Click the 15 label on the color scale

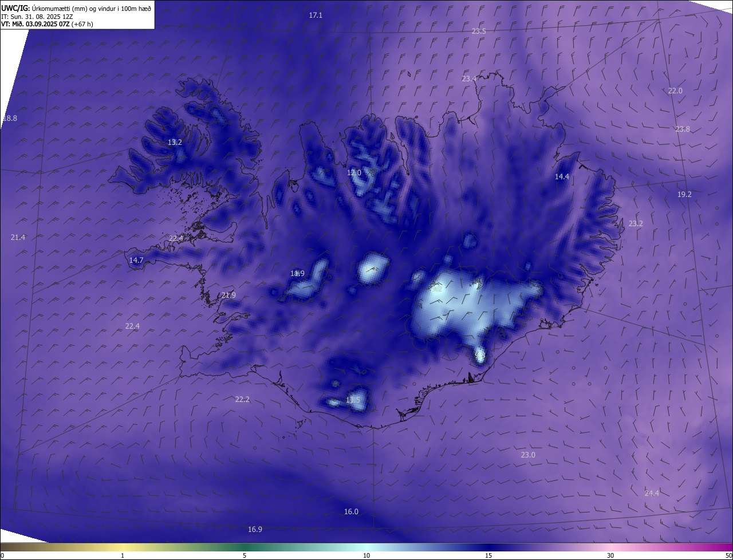pos(488,556)
